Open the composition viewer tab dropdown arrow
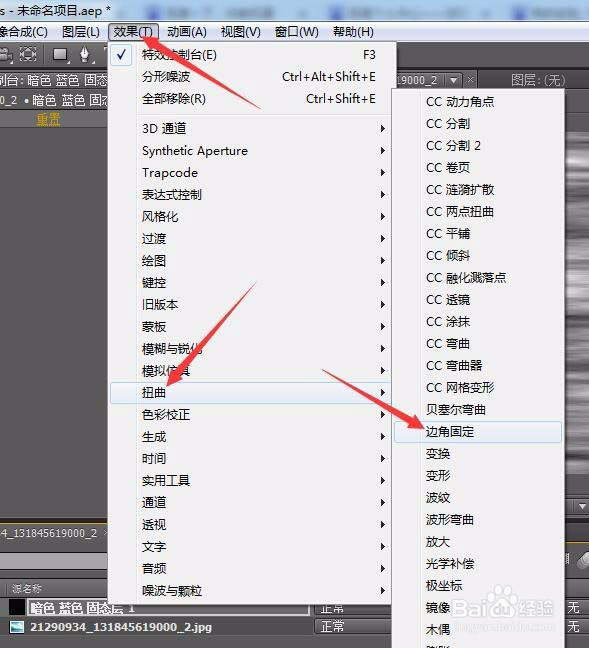Viewport: 589px width, 648px height. pos(454,80)
